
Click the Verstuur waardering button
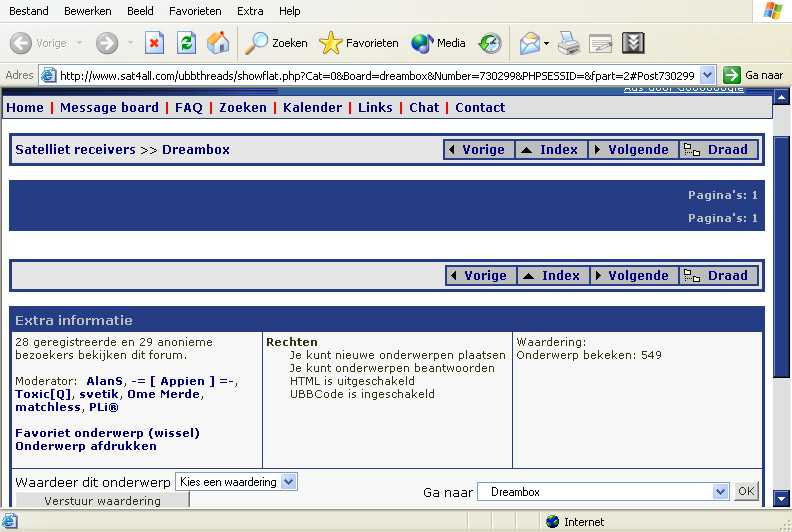(103, 500)
